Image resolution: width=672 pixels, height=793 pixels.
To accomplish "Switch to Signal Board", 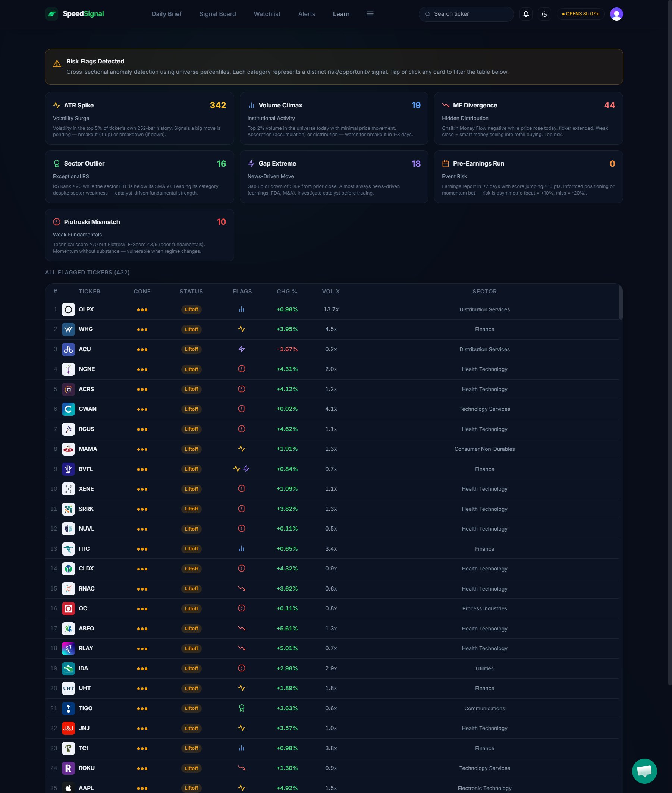I will tap(217, 14).
